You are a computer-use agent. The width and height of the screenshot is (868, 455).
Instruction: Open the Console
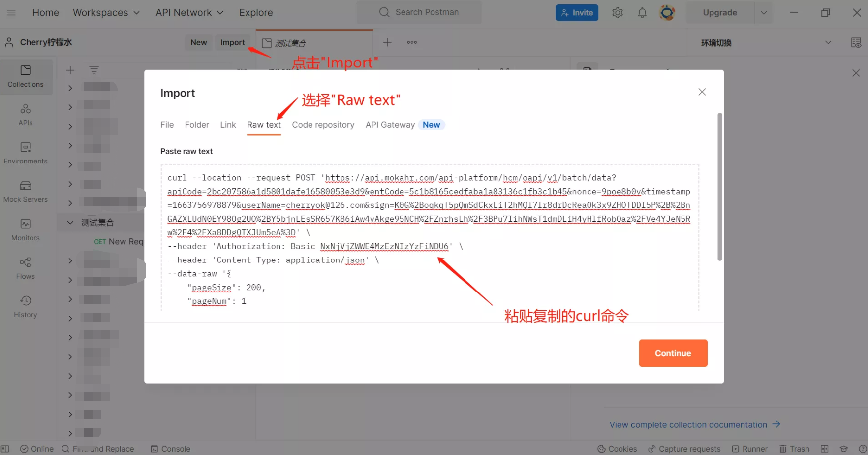[x=170, y=449]
